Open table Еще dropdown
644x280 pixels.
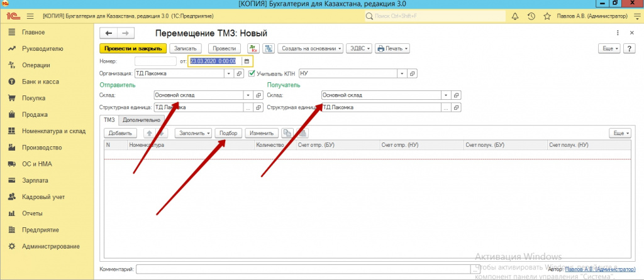tap(620, 133)
